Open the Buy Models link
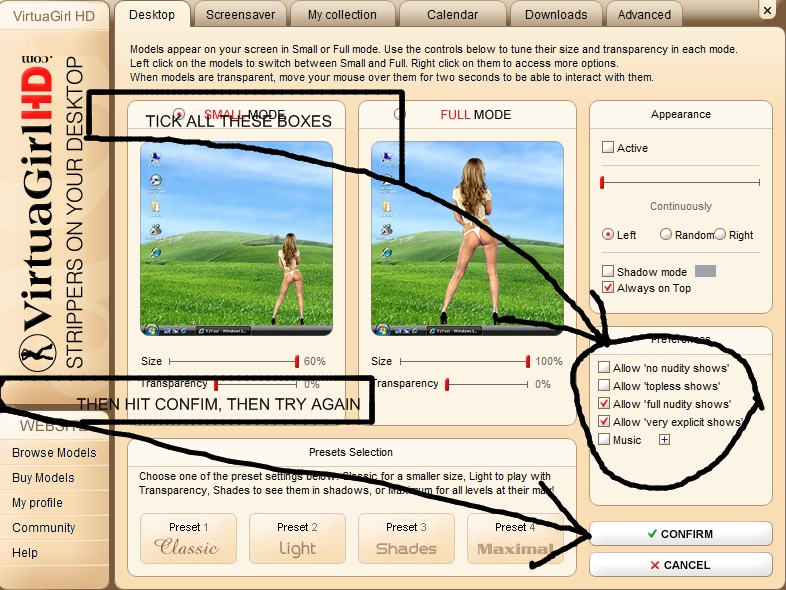 click(43, 478)
